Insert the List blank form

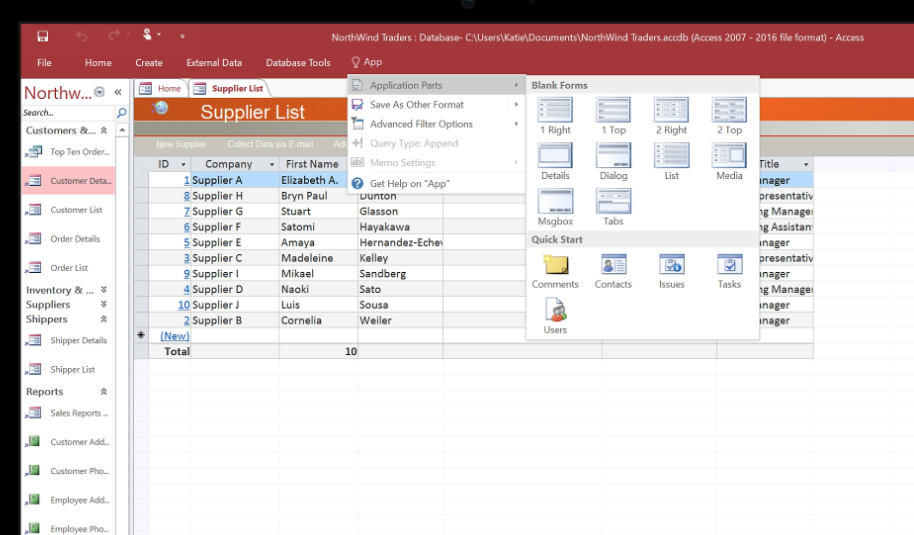point(672,162)
